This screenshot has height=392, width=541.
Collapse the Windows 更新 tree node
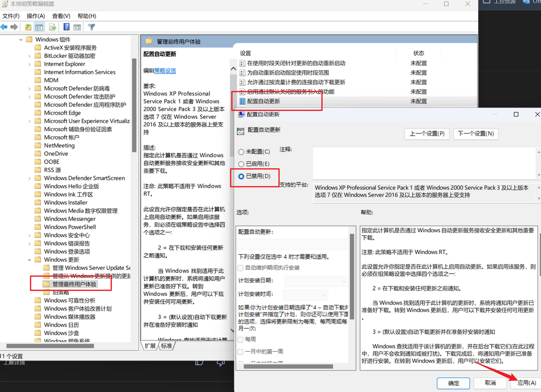pyautogui.click(x=29, y=260)
